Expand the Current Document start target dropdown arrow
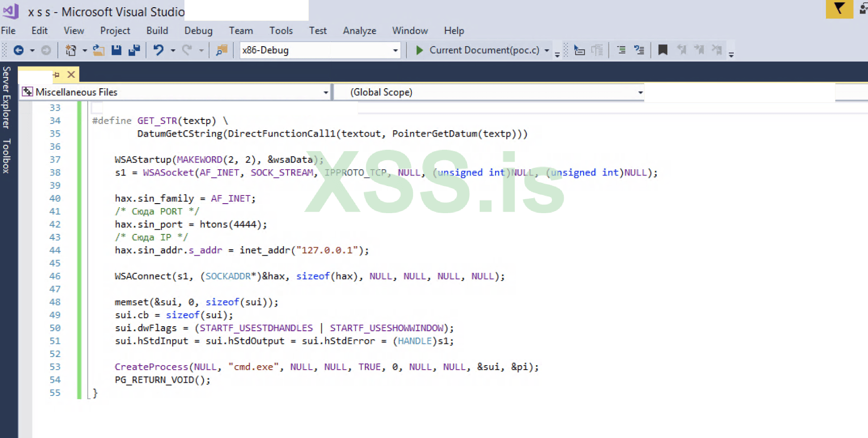Image resolution: width=868 pixels, height=438 pixels. coord(547,51)
